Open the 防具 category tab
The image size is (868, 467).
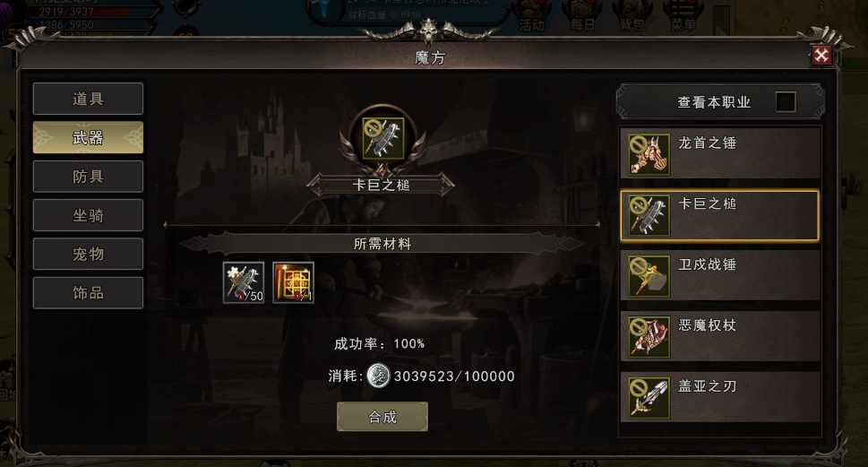[x=88, y=177]
